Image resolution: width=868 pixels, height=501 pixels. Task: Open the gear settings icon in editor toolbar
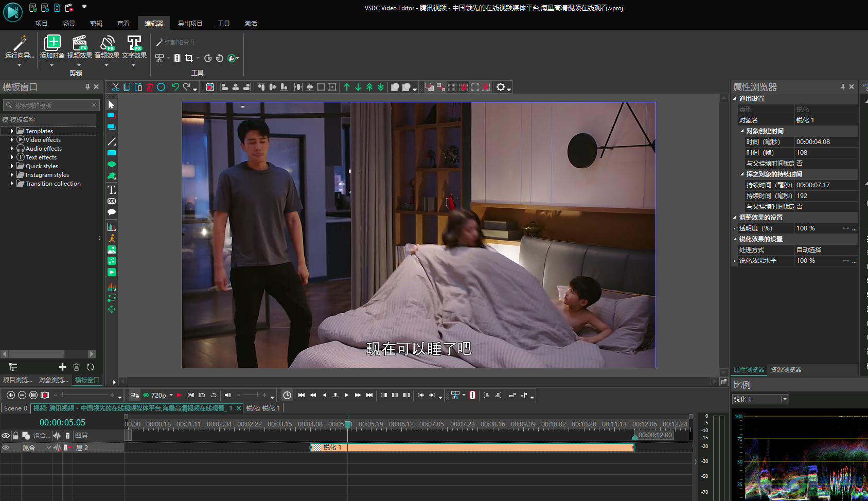501,87
